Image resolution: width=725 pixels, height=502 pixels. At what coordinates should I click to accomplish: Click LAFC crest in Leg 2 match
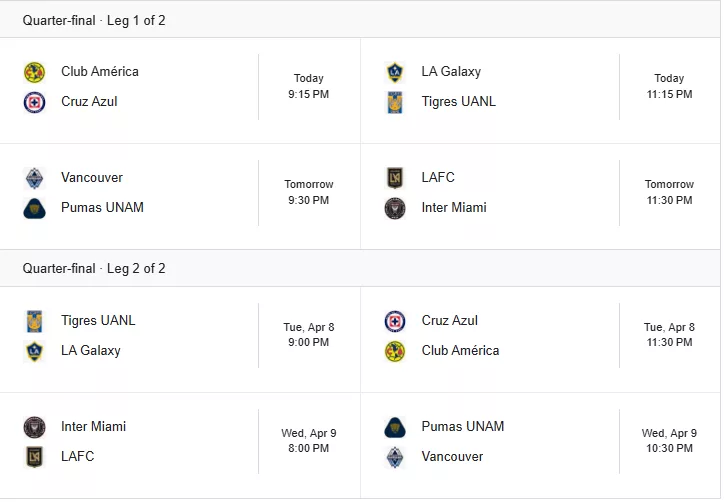pos(34,457)
